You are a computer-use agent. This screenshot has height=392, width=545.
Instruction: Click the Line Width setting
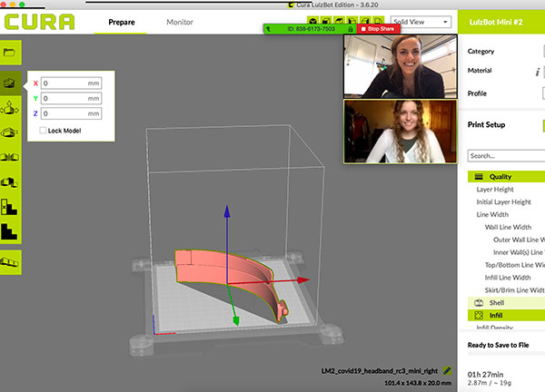click(492, 214)
